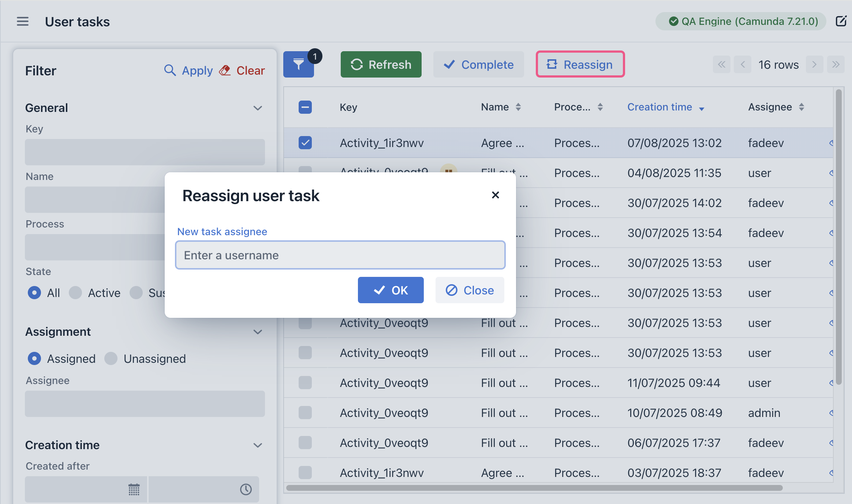Viewport: 852px width, 504px height.
Task: Go to the next page of rows
Action: (x=814, y=65)
